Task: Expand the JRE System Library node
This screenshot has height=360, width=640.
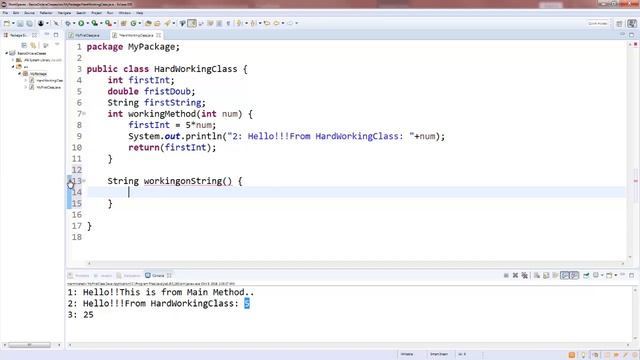Action: click(x=13, y=60)
